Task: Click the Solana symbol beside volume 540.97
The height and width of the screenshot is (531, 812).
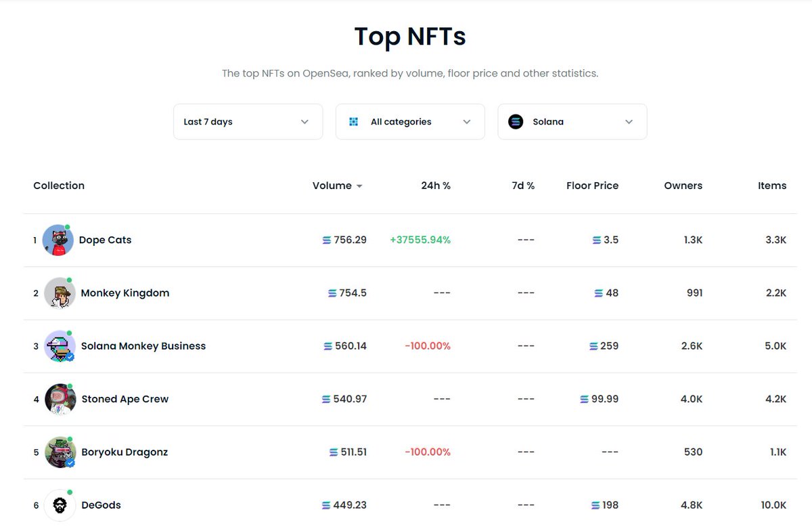Action: point(327,400)
